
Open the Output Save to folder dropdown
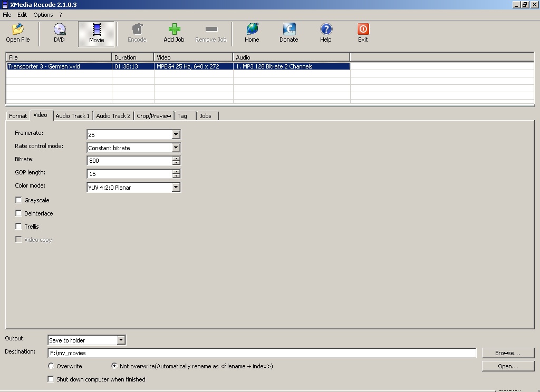coord(121,340)
